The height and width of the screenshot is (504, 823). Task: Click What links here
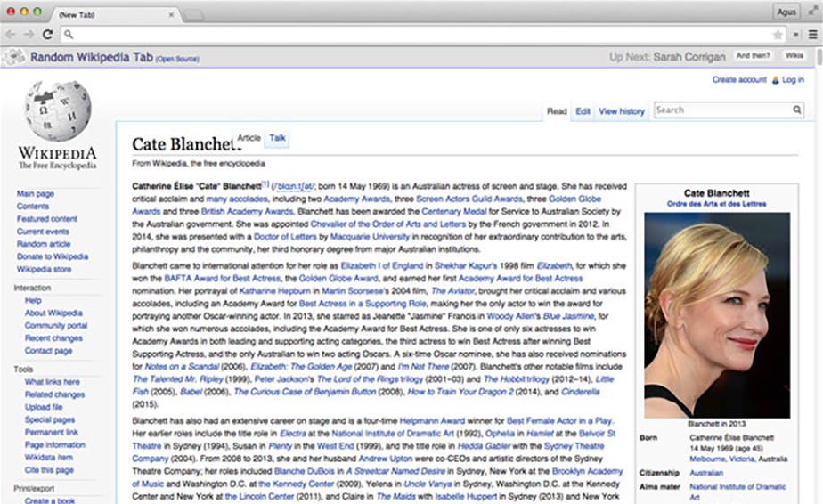point(52,382)
